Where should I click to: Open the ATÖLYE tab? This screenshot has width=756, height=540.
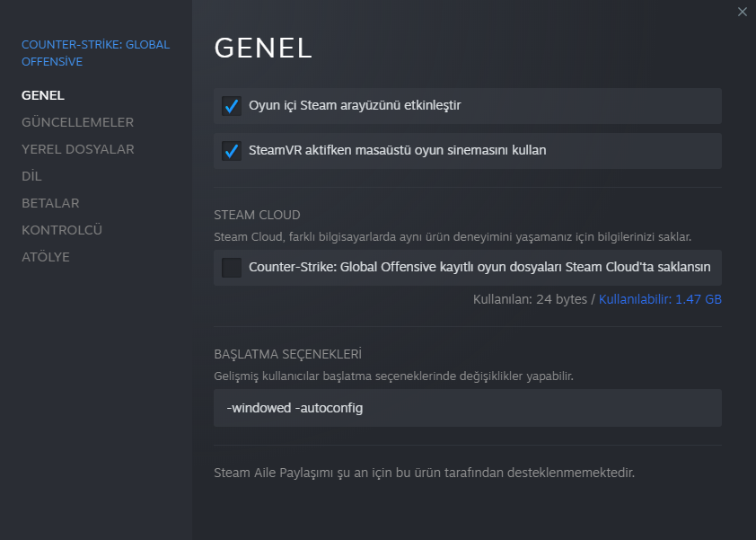click(46, 257)
